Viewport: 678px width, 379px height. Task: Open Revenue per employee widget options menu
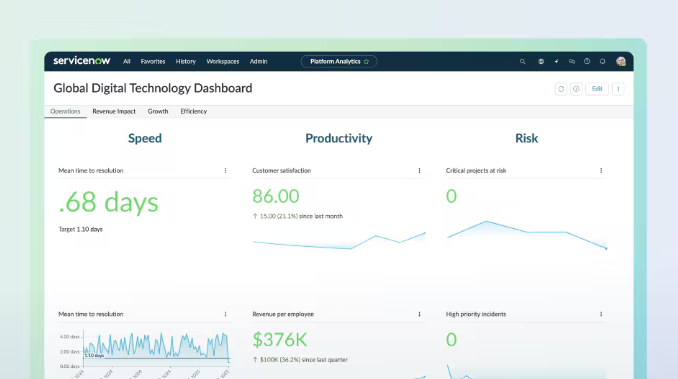click(419, 314)
